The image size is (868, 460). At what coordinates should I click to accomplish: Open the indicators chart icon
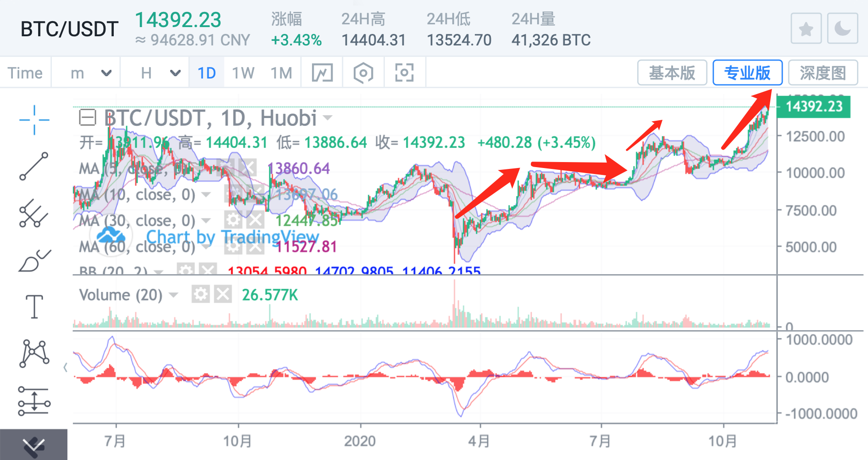pos(322,73)
